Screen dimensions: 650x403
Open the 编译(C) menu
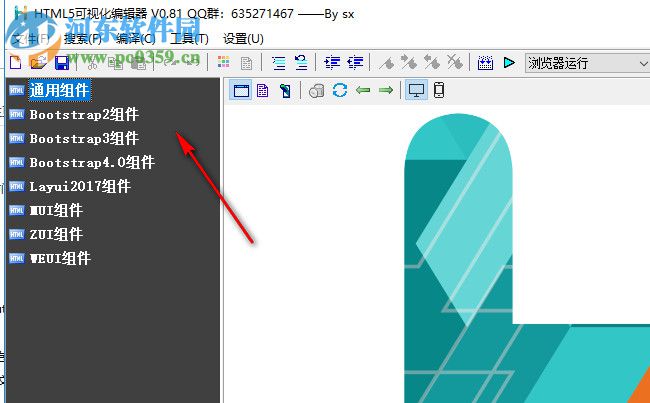click(136, 39)
